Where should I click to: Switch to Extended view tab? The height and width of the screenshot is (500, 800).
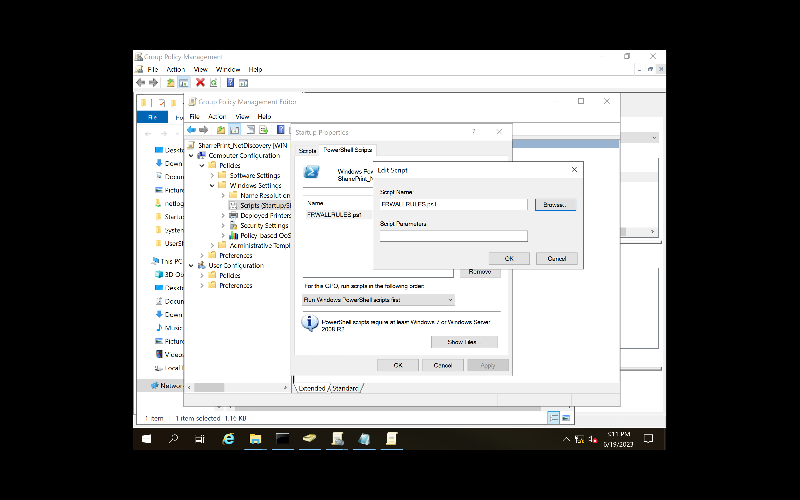tap(311, 388)
